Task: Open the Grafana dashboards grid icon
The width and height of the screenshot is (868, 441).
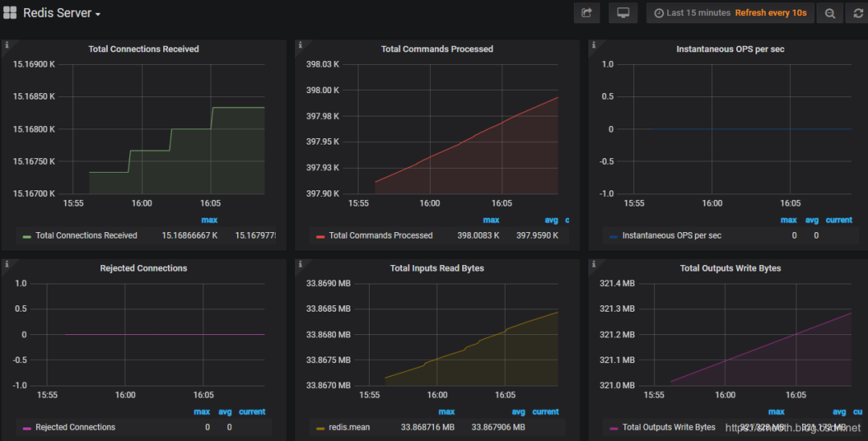Action: pyautogui.click(x=10, y=13)
